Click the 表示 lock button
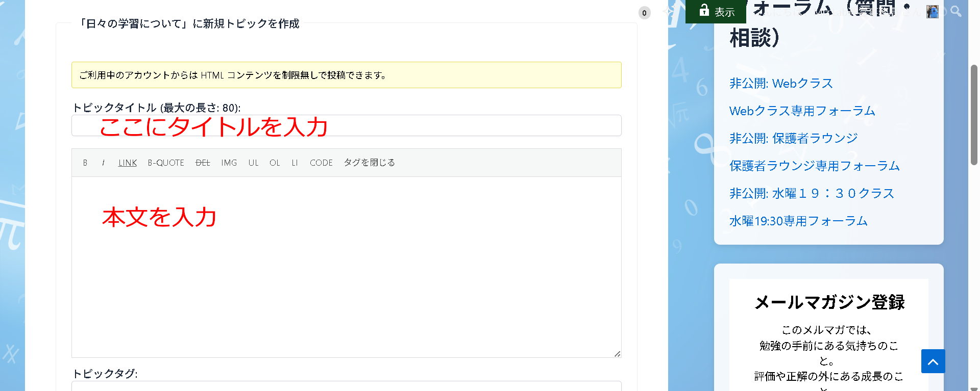The image size is (980, 391). pyautogui.click(x=716, y=11)
